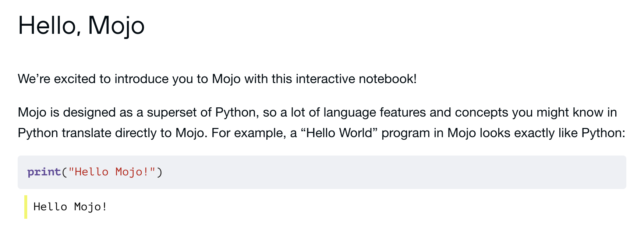The image size is (644, 232).
Task: Click the closing parenthesis in code cell
Action: 159,172
